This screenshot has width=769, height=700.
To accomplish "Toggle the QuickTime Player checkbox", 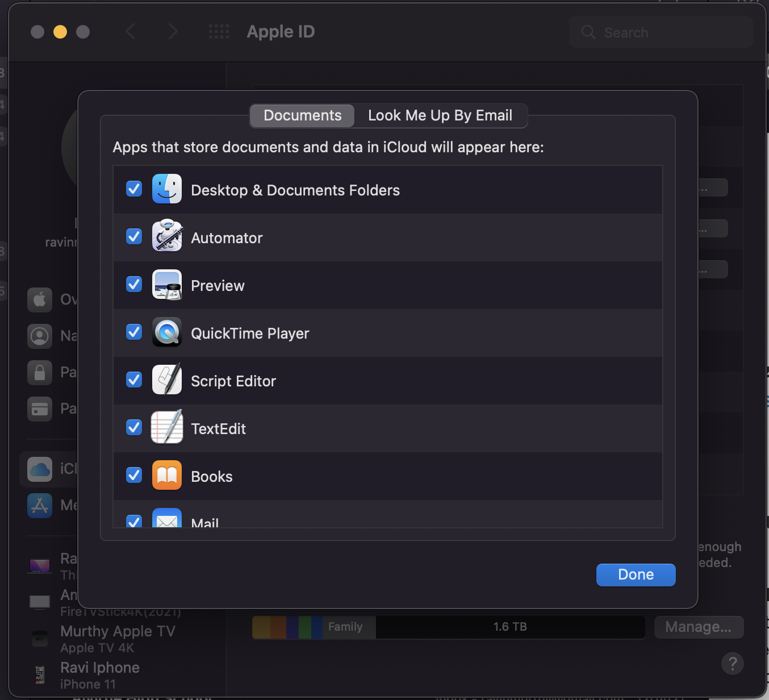I will tap(134, 332).
